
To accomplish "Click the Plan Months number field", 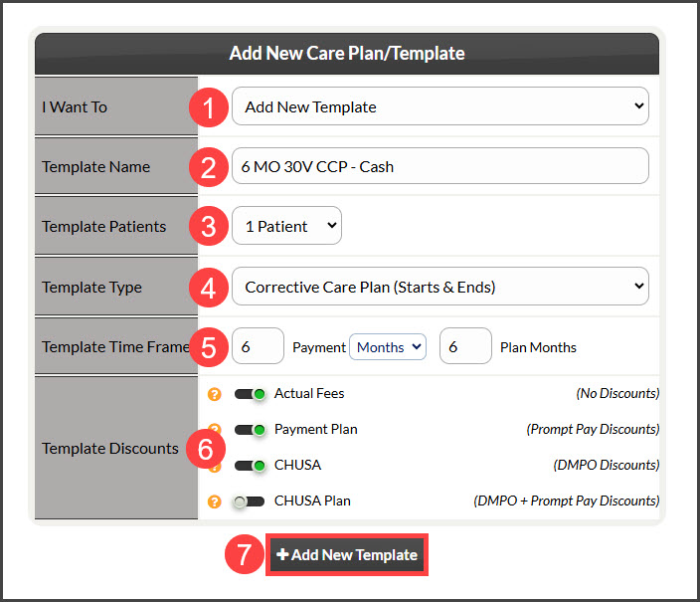I will (465, 346).
